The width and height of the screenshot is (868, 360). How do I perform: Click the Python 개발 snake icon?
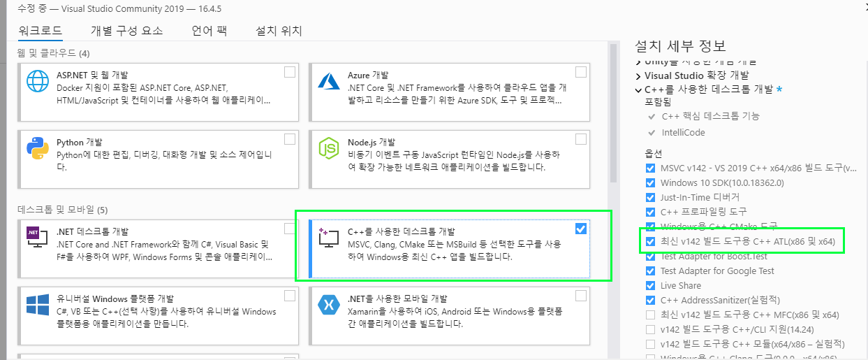coord(37,147)
